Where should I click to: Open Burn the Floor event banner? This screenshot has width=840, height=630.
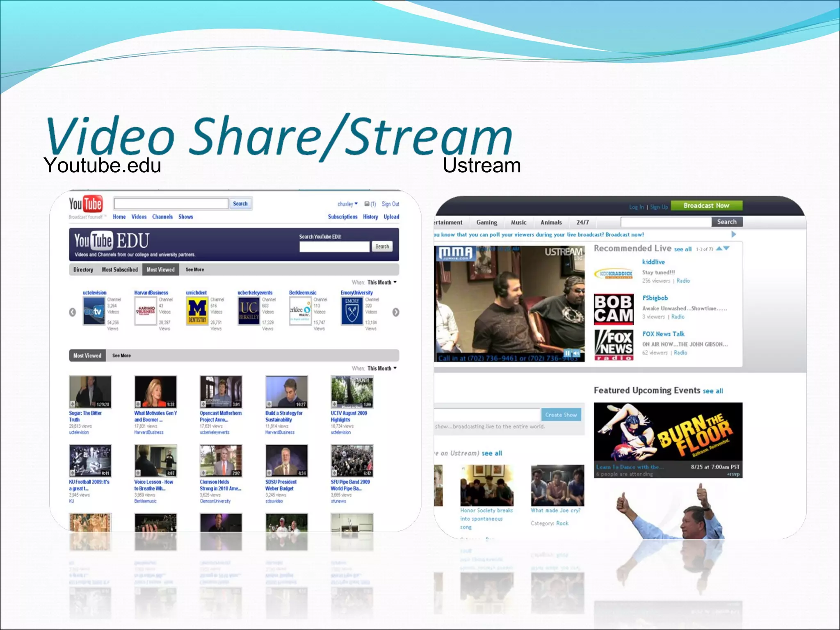[x=668, y=440]
